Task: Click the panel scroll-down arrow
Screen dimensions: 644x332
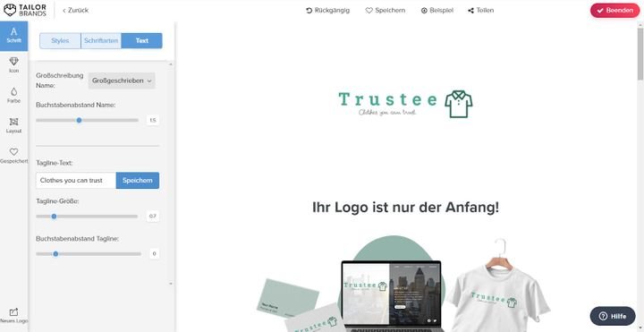Action: pos(171,284)
